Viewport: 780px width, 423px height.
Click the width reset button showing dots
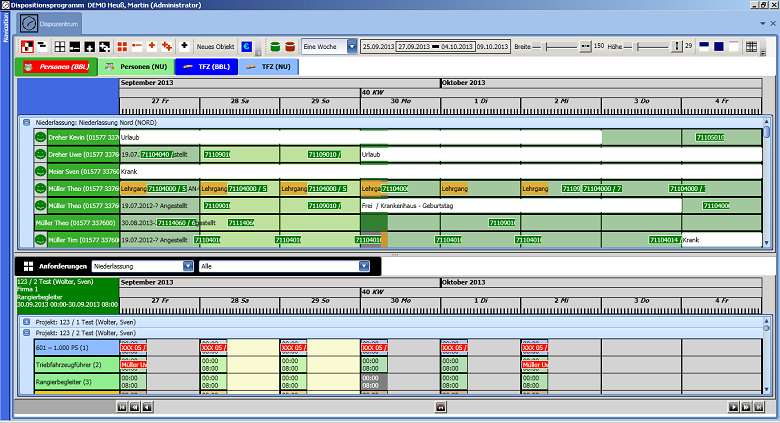(x=585, y=46)
